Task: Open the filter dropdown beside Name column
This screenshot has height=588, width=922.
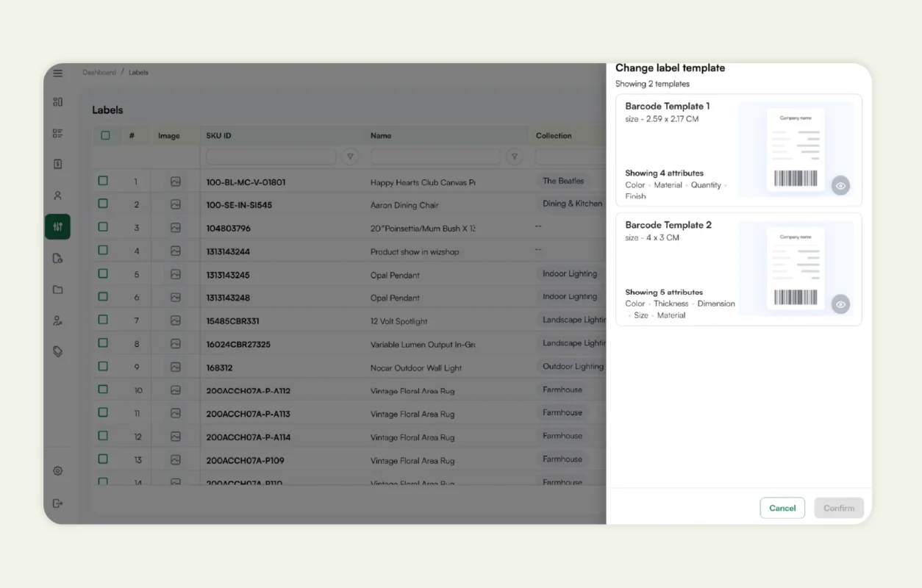Action: (514, 156)
